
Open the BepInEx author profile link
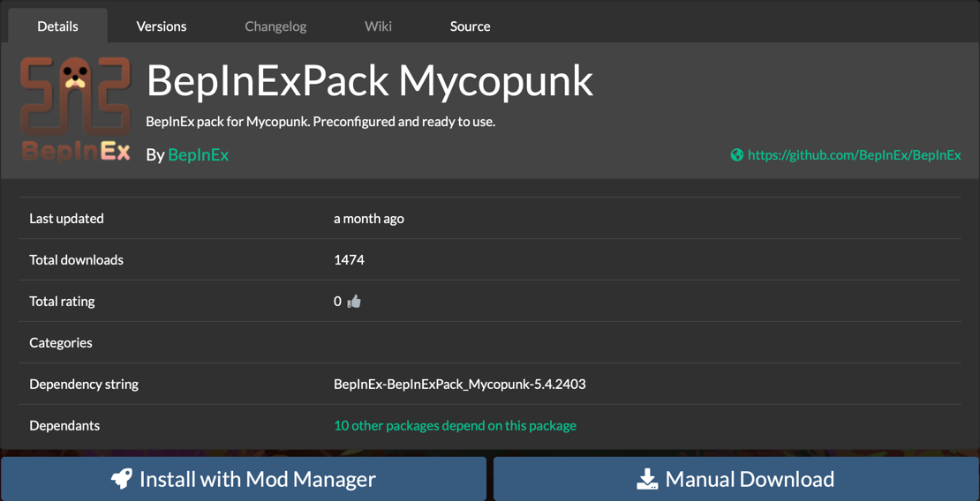tap(198, 155)
